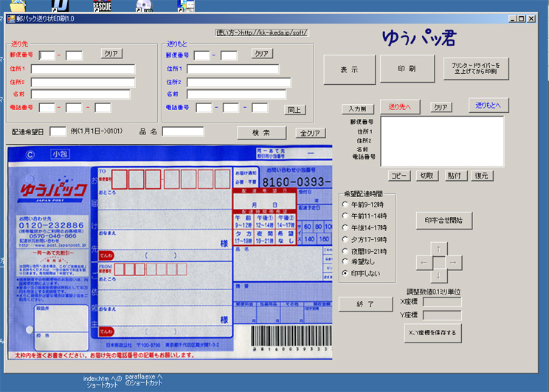Image resolution: width=549 pixels, height=392 pixels.
Task: Click the 送りもと 住所2 input field
Action: (239, 83)
